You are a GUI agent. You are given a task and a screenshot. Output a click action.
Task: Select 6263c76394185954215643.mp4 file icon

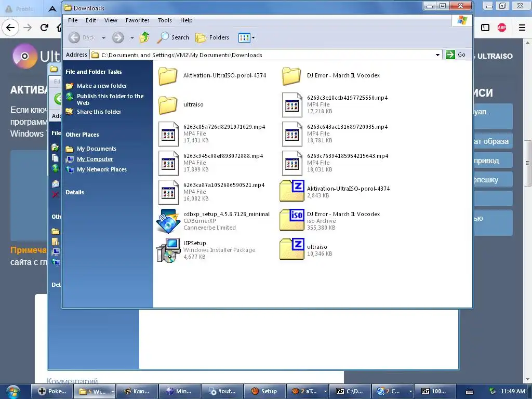[292, 163]
